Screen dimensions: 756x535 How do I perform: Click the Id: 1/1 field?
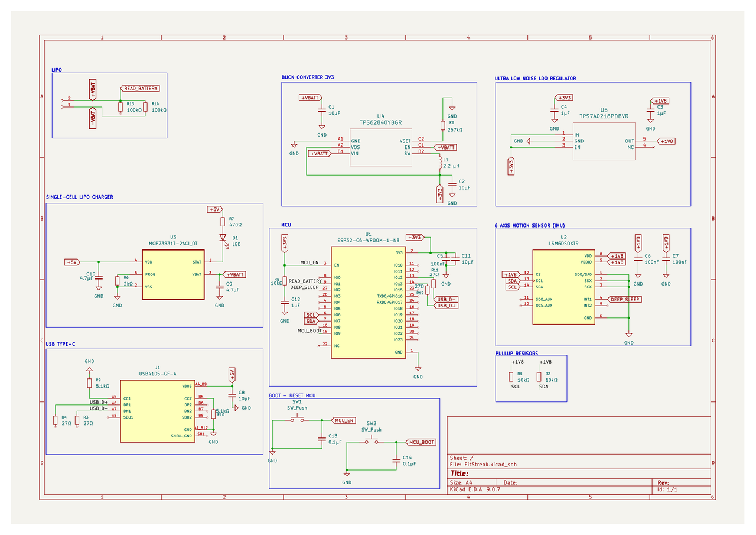tap(667, 489)
